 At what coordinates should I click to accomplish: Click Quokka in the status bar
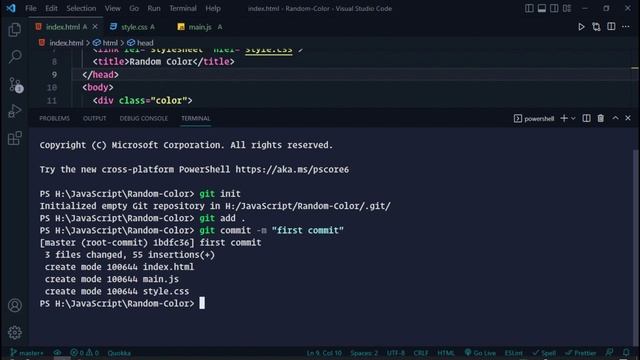[x=119, y=353]
